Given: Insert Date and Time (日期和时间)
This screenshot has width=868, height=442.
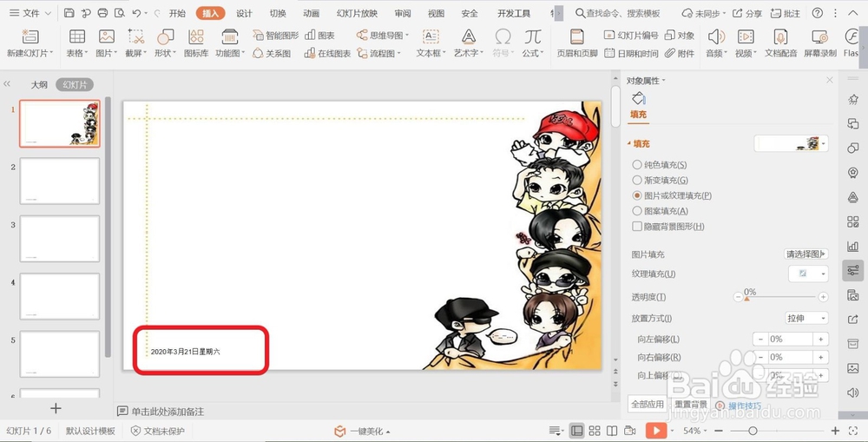Looking at the screenshot, I should point(631,53).
